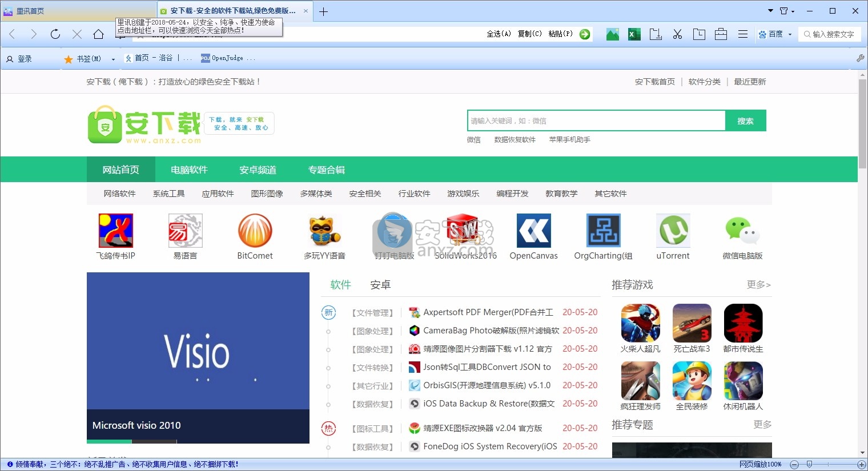The width and height of the screenshot is (868, 471).
Task: Open the 火柴人超凡 game thumbnail
Action: pos(641,323)
